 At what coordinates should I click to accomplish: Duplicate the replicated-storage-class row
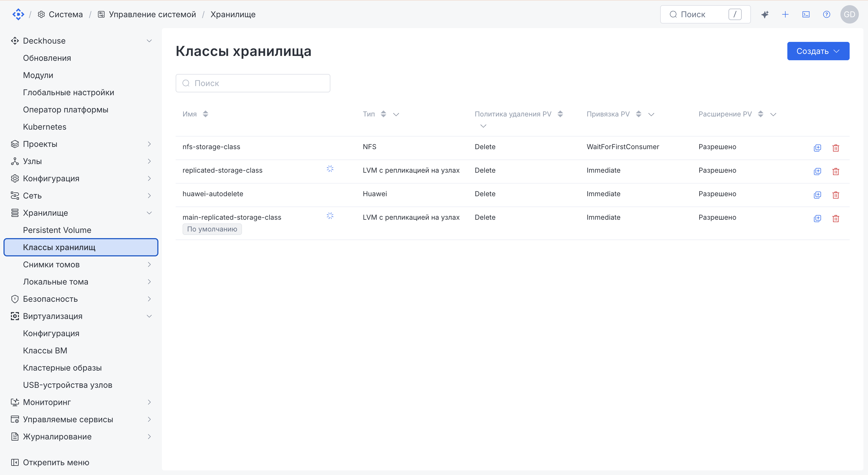[817, 171]
